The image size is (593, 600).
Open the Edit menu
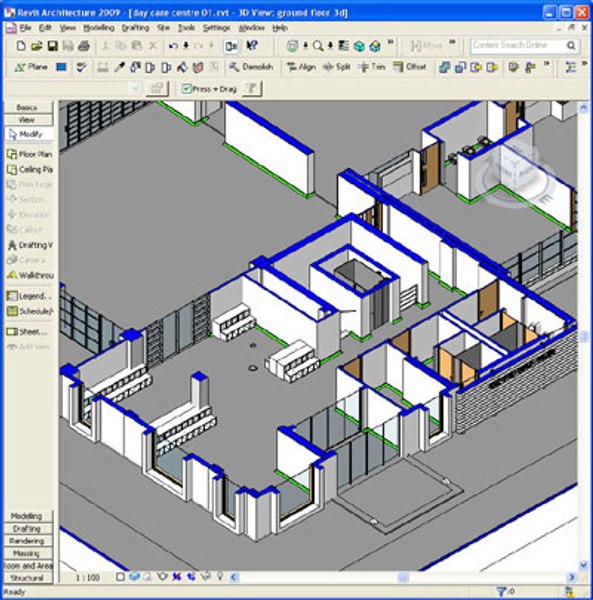pyautogui.click(x=45, y=28)
